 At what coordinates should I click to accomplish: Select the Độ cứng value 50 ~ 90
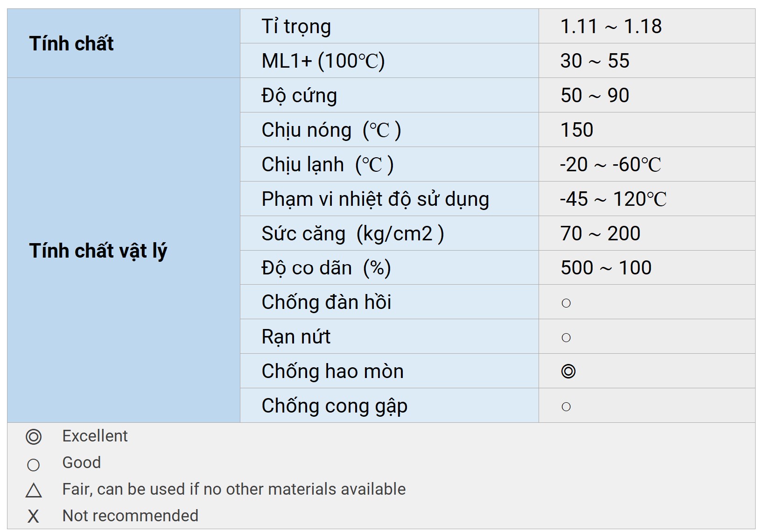tap(595, 96)
